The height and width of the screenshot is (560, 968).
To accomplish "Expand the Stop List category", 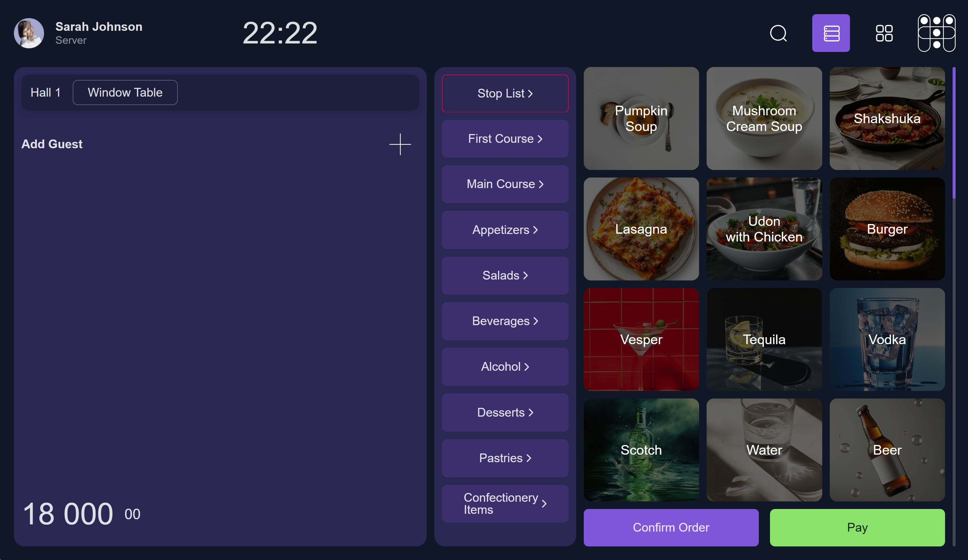I will [x=505, y=93].
